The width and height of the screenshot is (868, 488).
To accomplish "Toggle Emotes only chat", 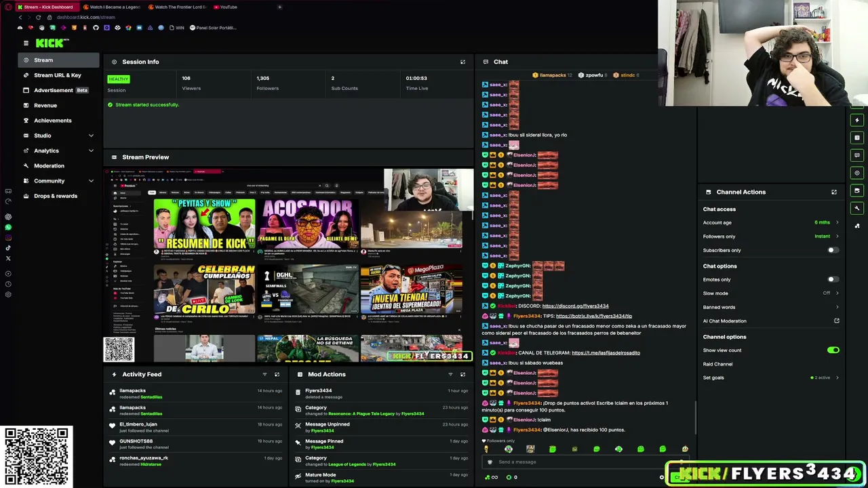I will 833,279.
